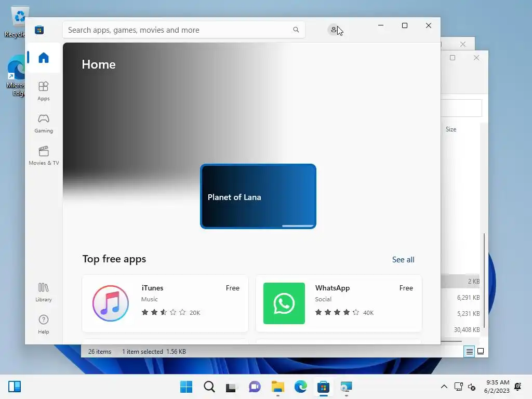
Task: Click the 26 items status text
Action: coord(99,352)
